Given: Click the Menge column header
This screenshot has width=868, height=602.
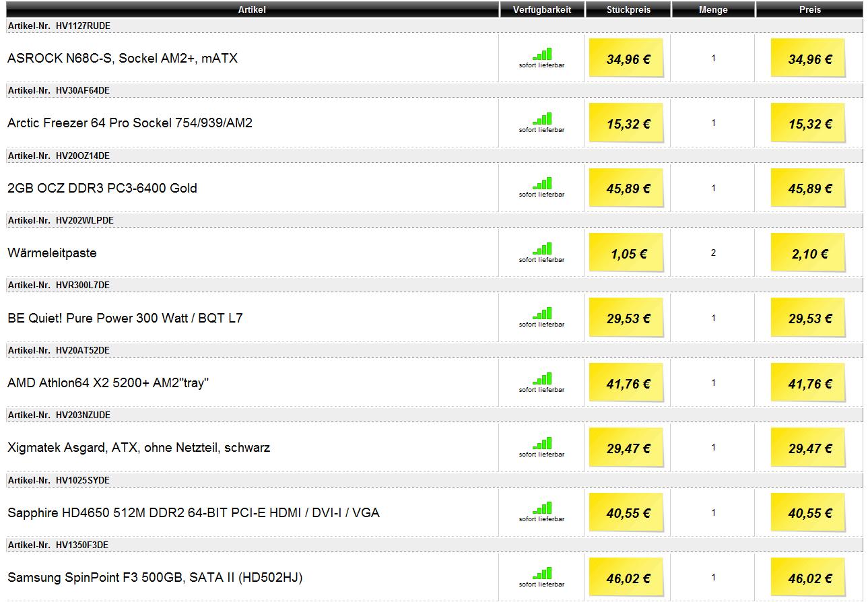Looking at the screenshot, I should point(714,9).
